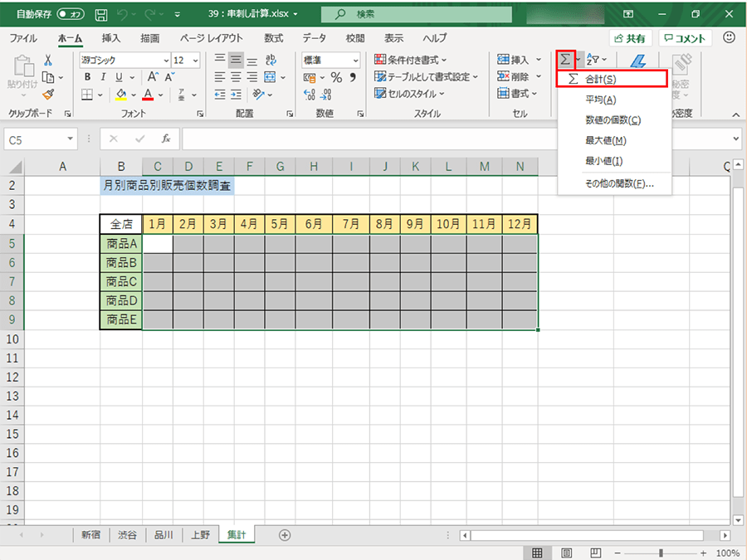This screenshot has width=747, height=560.
Task: Apply percent style number format
Action: click(336, 77)
